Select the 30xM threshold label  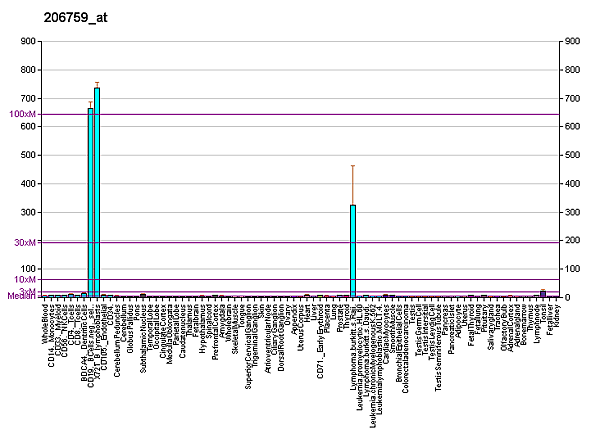[25, 242]
